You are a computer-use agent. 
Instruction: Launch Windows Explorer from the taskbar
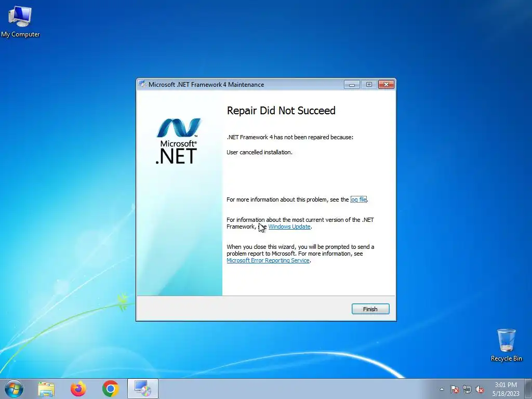(x=46, y=389)
